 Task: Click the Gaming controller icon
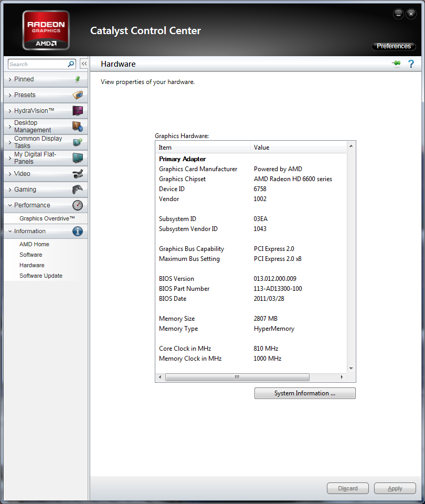pyautogui.click(x=78, y=190)
